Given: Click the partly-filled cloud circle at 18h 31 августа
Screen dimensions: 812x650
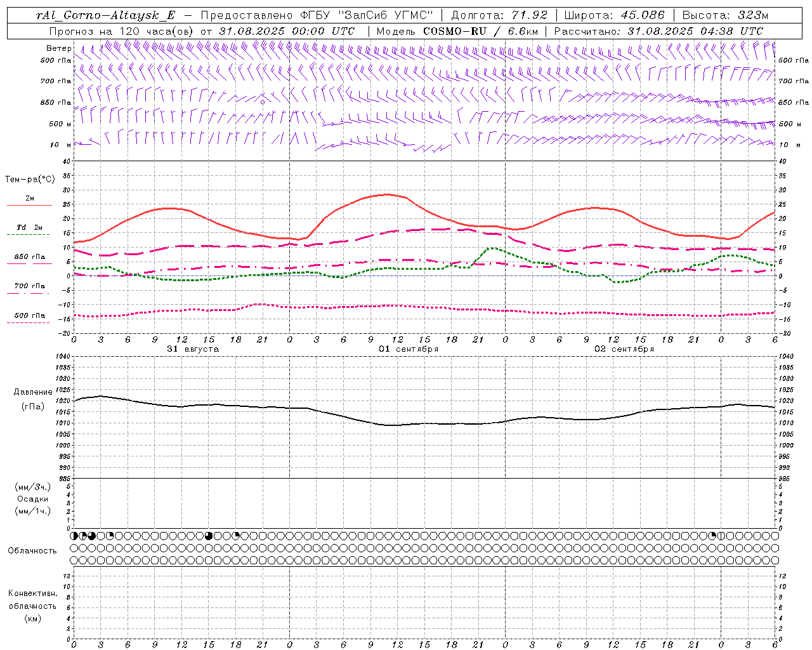Looking at the screenshot, I should click(x=236, y=536).
